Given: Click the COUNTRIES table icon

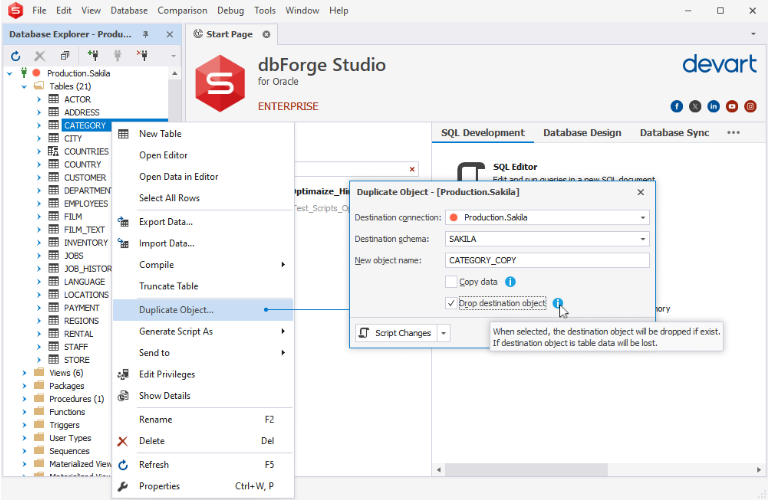Looking at the screenshot, I should (x=54, y=151).
